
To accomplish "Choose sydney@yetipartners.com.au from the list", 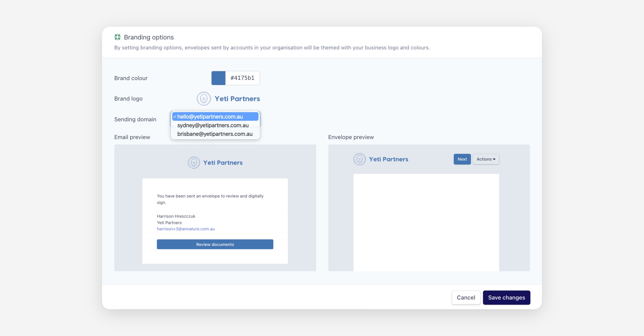I will coord(213,125).
